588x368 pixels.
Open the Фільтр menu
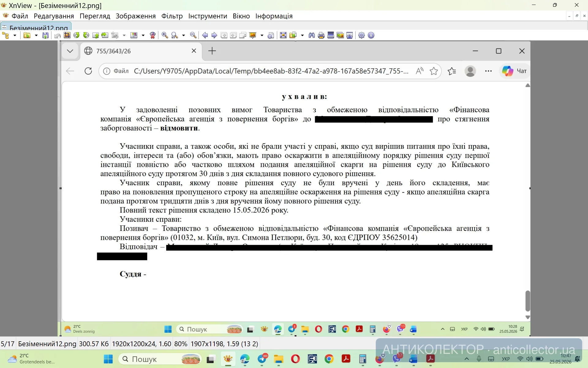[x=172, y=16]
